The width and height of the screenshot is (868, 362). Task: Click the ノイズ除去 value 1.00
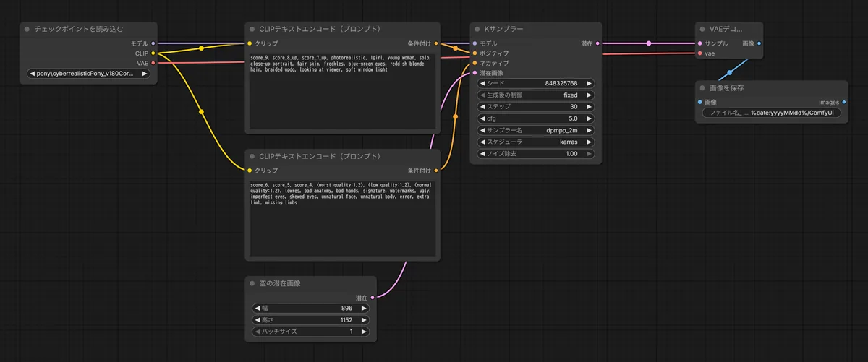click(x=571, y=153)
